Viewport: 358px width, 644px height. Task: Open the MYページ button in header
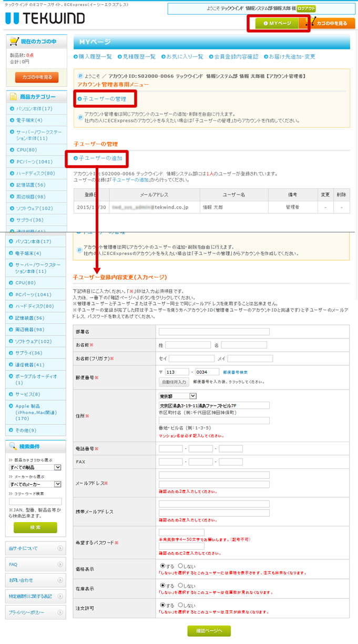point(277,23)
